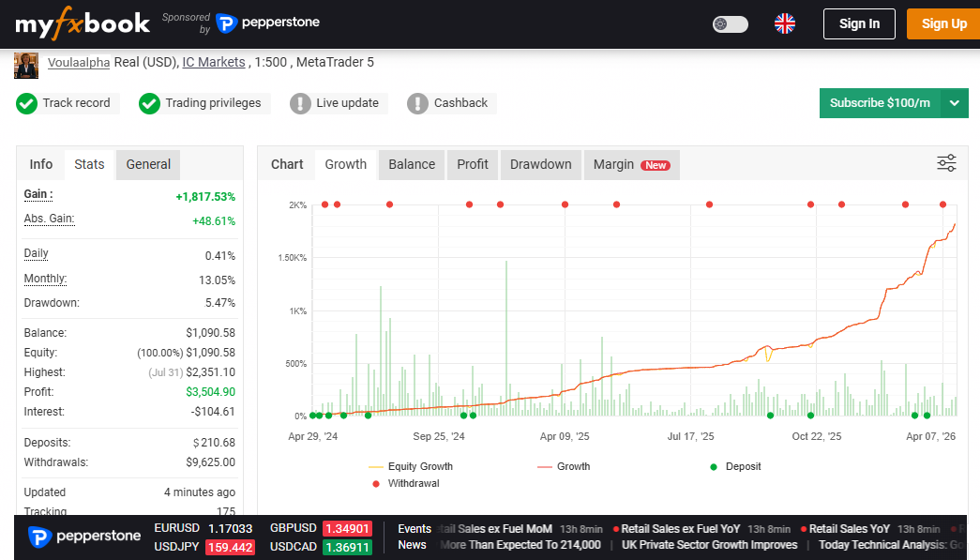Toggle Equity Growth legend series
The width and height of the screenshot is (980, 560).
(411, 467)
